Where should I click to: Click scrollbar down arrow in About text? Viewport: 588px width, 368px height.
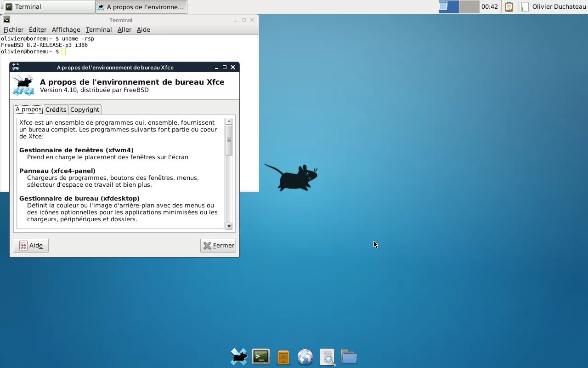point(229,226)
